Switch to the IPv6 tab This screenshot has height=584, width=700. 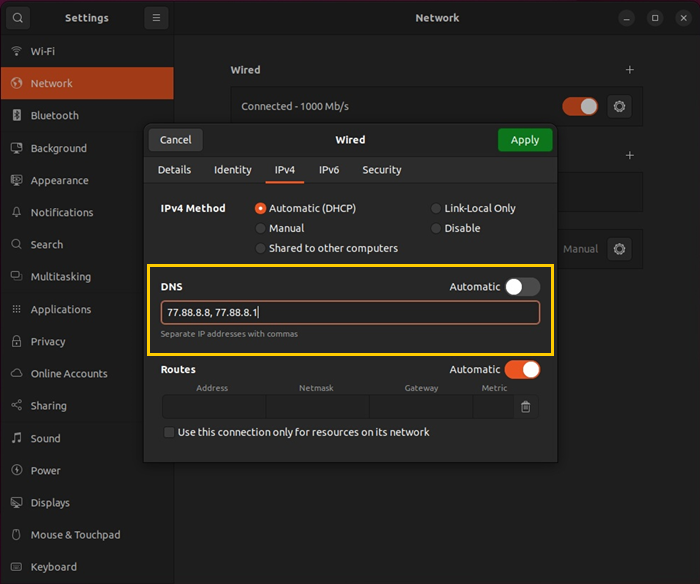(x=329, y=170)
